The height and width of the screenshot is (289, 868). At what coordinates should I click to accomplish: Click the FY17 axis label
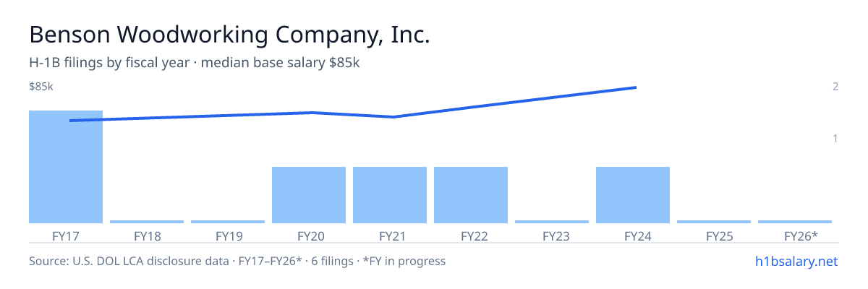(x=66, y=236)
